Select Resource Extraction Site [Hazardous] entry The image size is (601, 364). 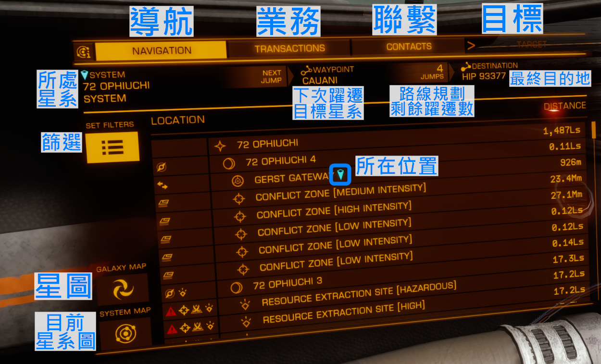(359, 294)
